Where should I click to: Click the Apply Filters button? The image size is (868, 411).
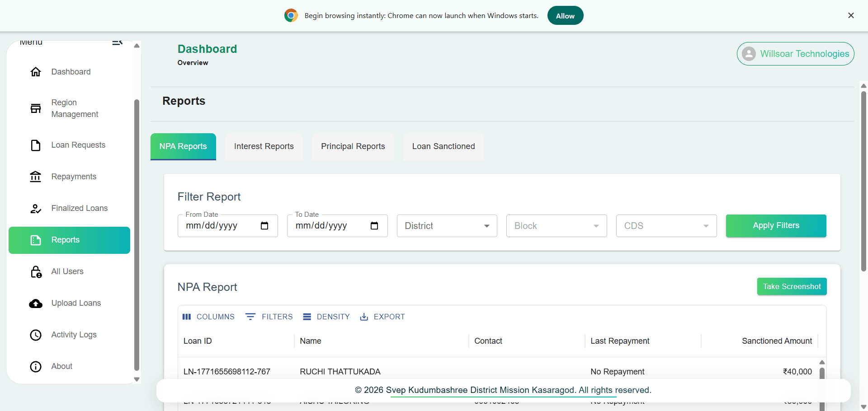click(x=776, y=226)
